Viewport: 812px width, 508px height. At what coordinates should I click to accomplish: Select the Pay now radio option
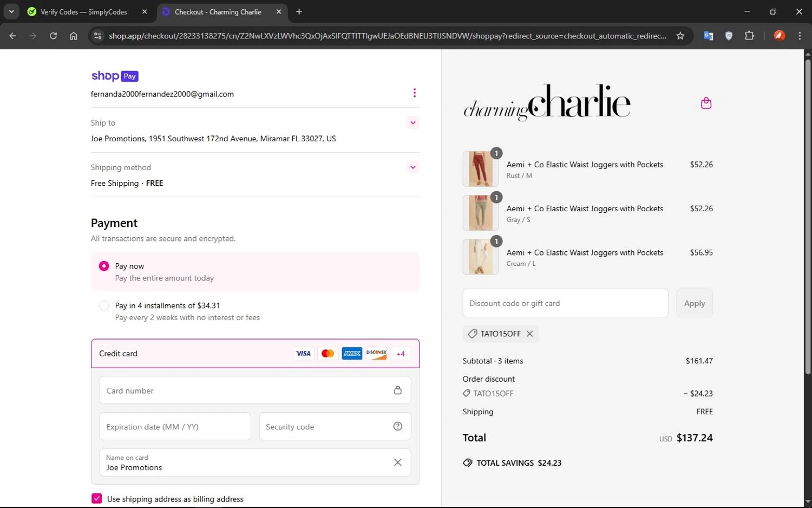pos(104,266)
